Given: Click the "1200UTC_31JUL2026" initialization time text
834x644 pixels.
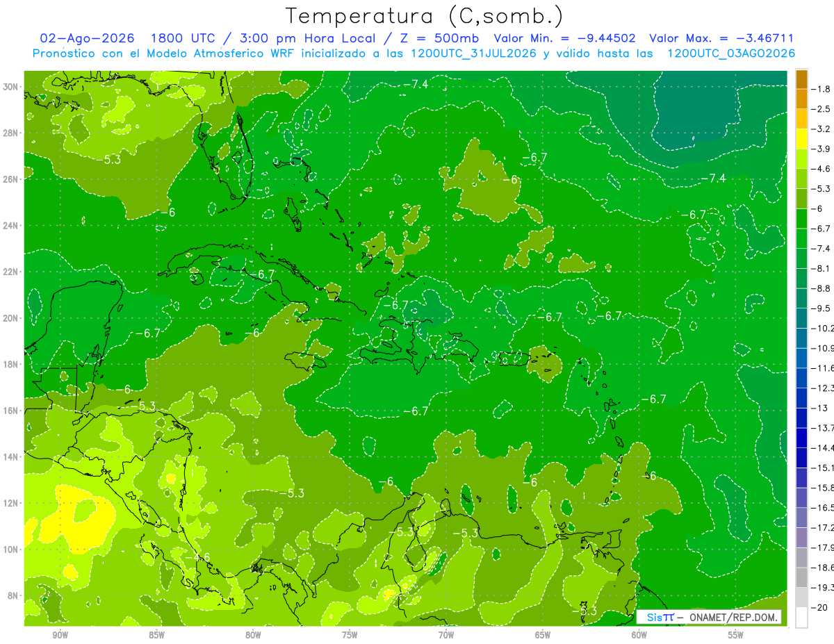Looking at the screenshot, I should [x=473, y=53].
